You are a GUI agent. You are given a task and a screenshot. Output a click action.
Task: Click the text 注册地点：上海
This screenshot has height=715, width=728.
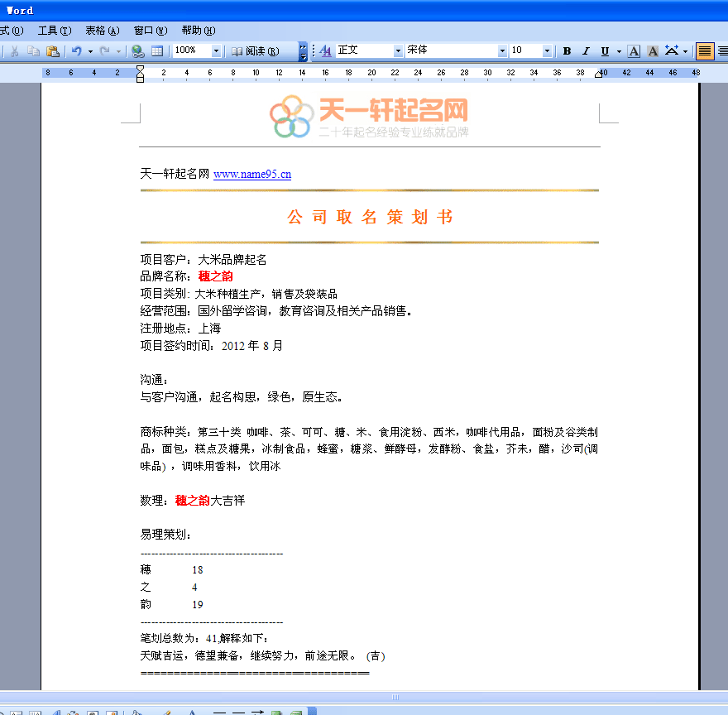[180, 329]
